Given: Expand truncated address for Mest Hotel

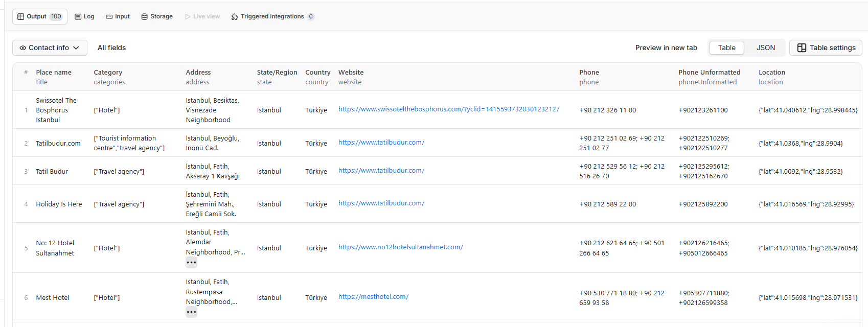Looking at the screenshot, I should click(x=191, y=312).
